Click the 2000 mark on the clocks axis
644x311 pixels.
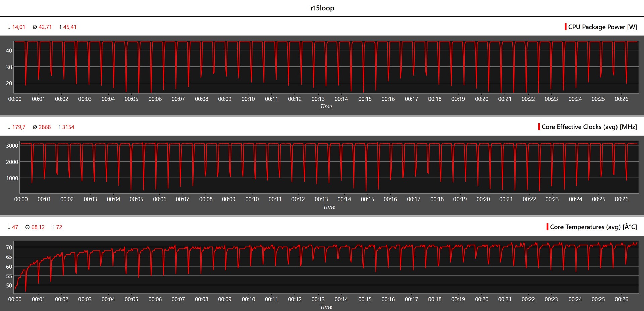pos(12,162)
